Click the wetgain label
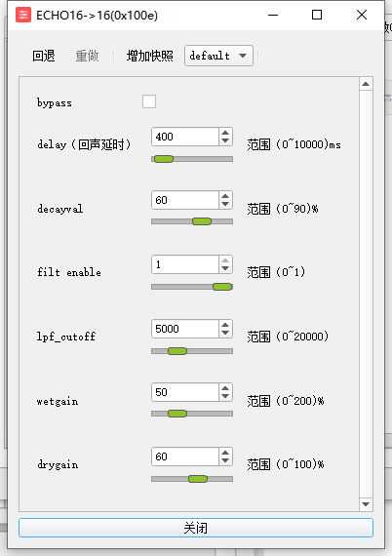 (58, 402)
